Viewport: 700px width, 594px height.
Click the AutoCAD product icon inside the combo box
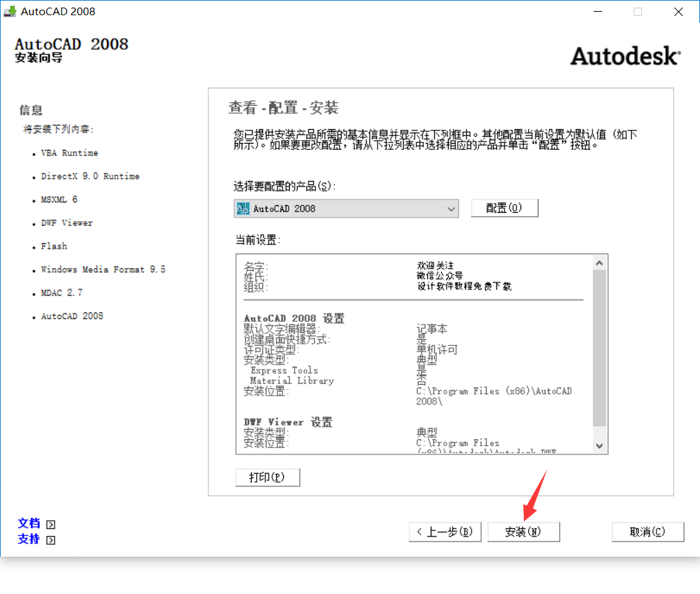coord(243,209)
